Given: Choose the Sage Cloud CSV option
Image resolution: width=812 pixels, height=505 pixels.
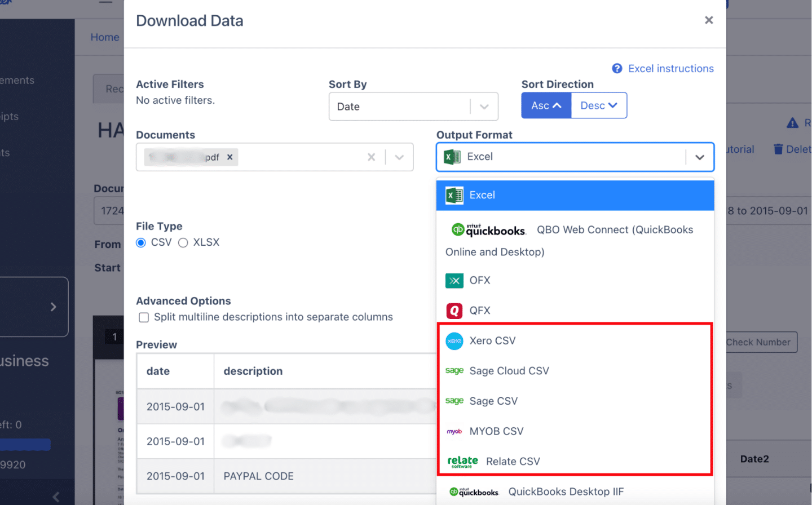Looking at the screenshot, I should tap(575, 371).
